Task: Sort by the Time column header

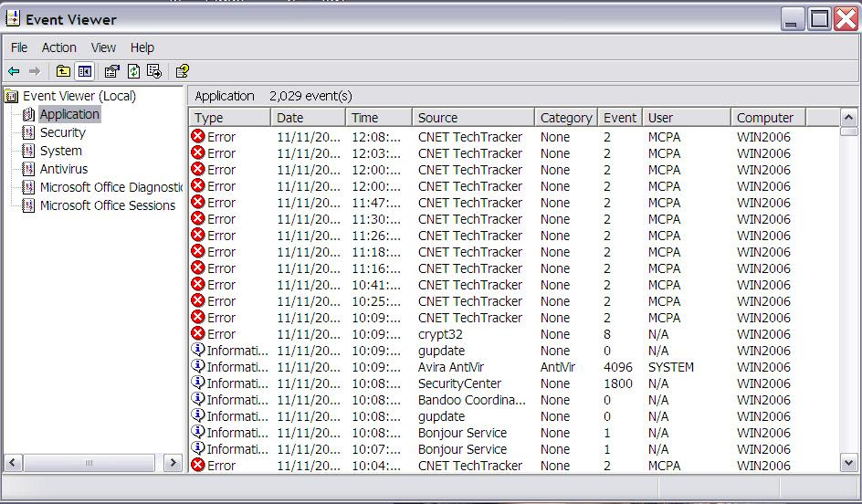Action: 379,118
